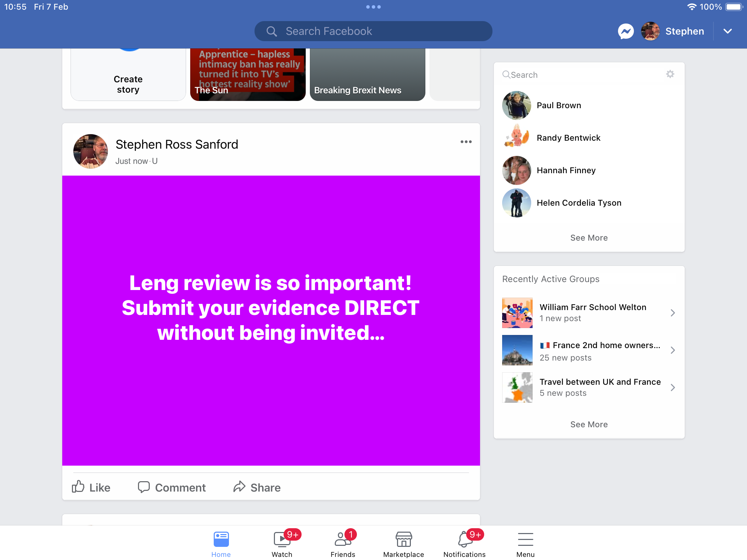Open contacts settings gear

click(670, 74)
